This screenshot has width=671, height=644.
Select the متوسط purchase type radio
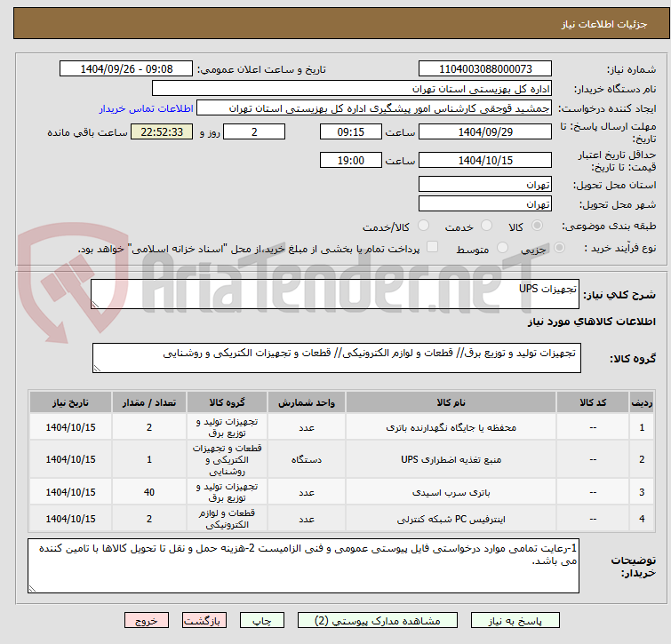coord(502,248)
